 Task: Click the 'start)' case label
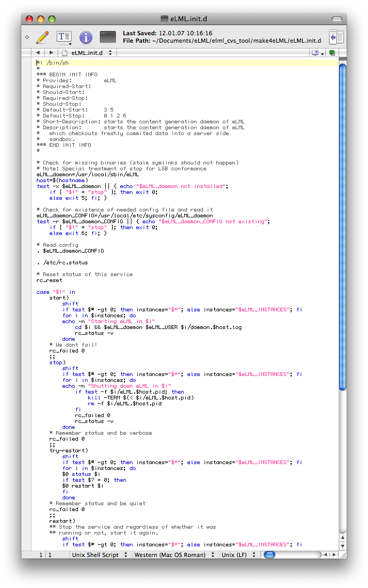(x=59, y=298)
